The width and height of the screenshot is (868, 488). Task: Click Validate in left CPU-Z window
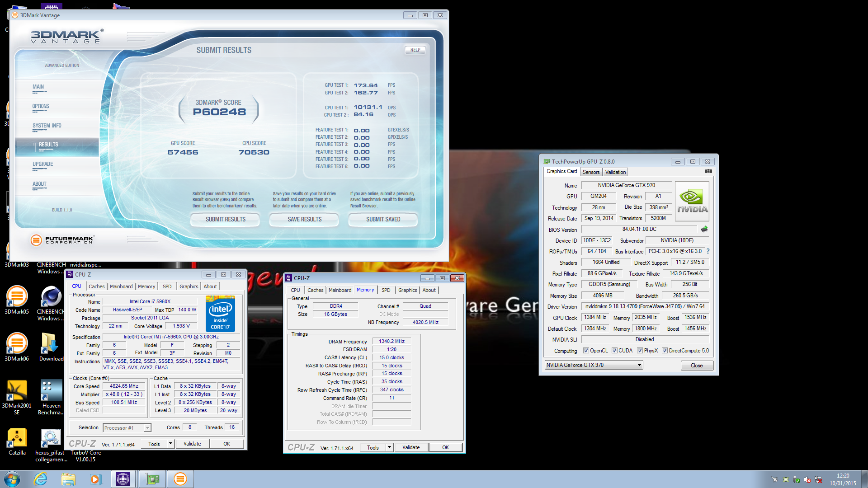pyautogui.click(x=192, y=444)
